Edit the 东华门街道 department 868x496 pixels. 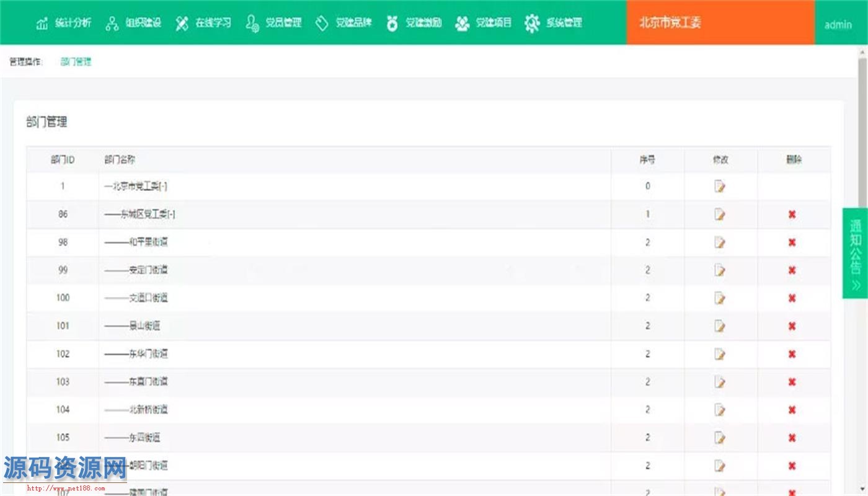pos(720,354)
